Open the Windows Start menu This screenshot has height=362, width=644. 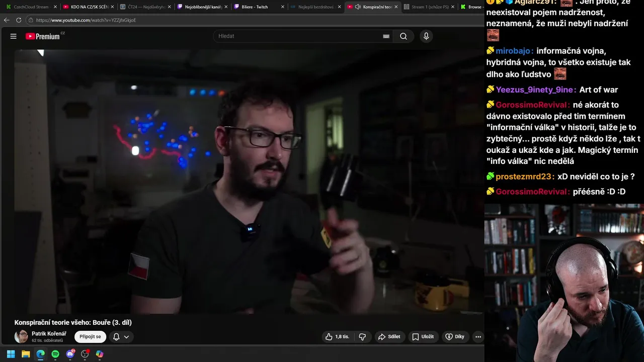[11, 354]
